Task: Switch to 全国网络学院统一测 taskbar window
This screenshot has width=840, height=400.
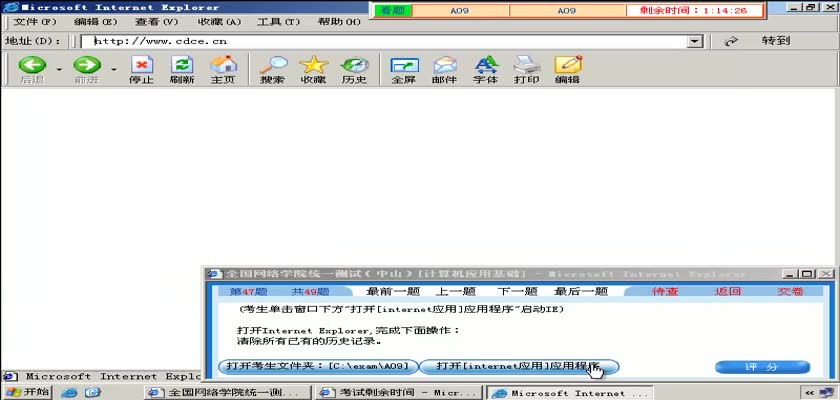Action: pyautogui.click(x=228, y=393)
